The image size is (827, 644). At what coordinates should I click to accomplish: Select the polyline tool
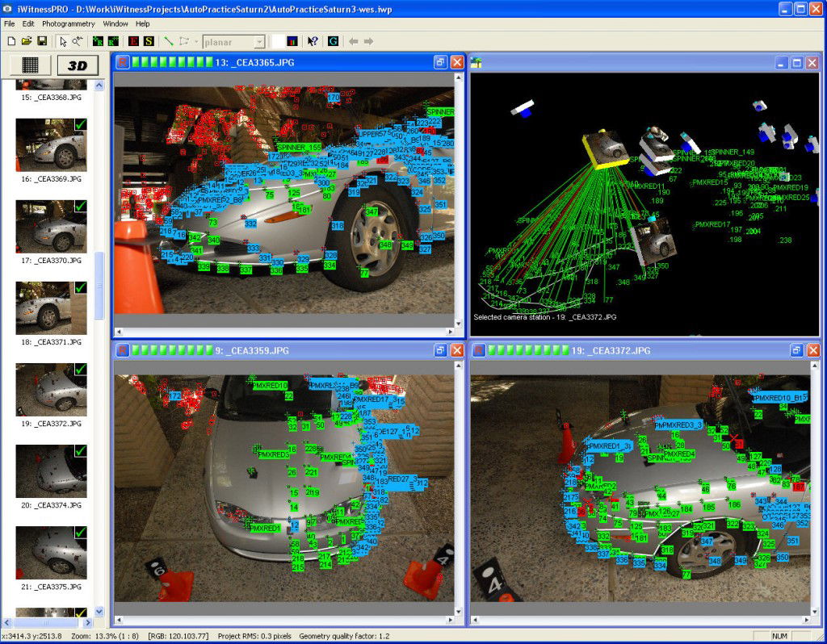[x=184, y=41]
